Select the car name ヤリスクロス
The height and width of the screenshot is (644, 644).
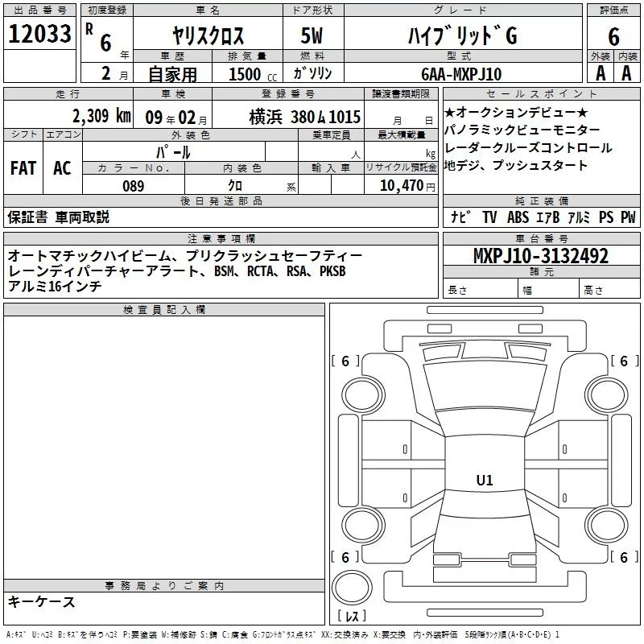coord(208,35)
